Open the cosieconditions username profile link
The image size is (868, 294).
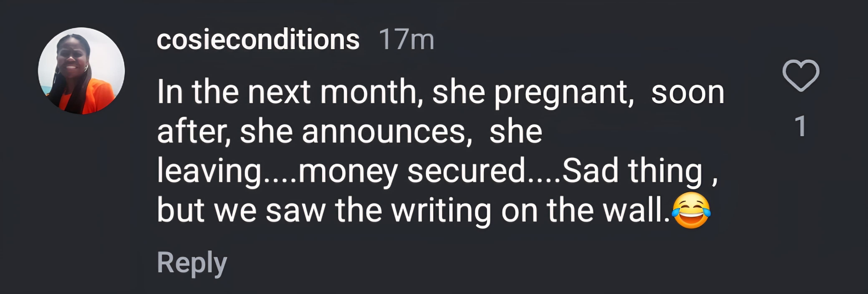258,40
